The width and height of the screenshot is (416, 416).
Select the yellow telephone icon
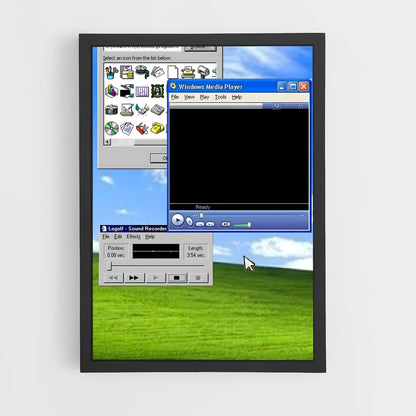(157, 128)
